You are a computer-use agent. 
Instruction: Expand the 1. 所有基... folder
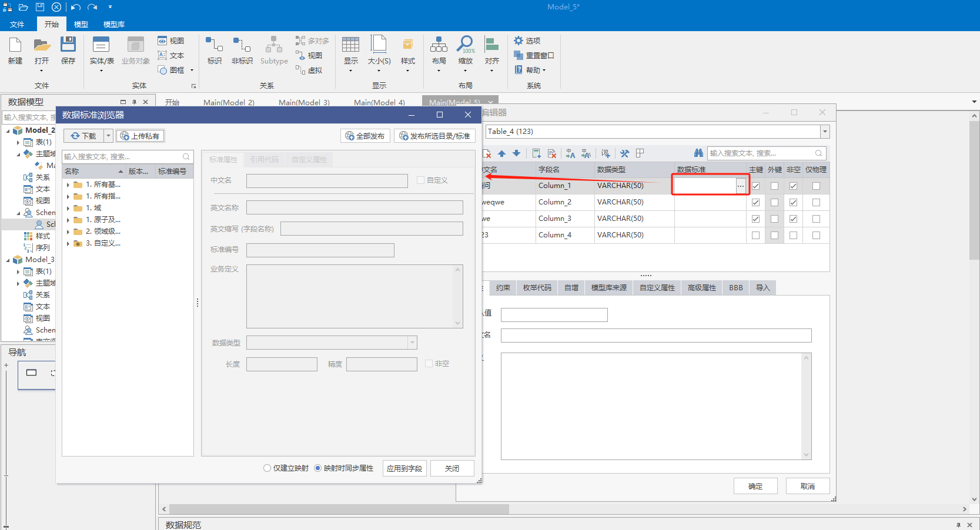(x=68, y=185)
